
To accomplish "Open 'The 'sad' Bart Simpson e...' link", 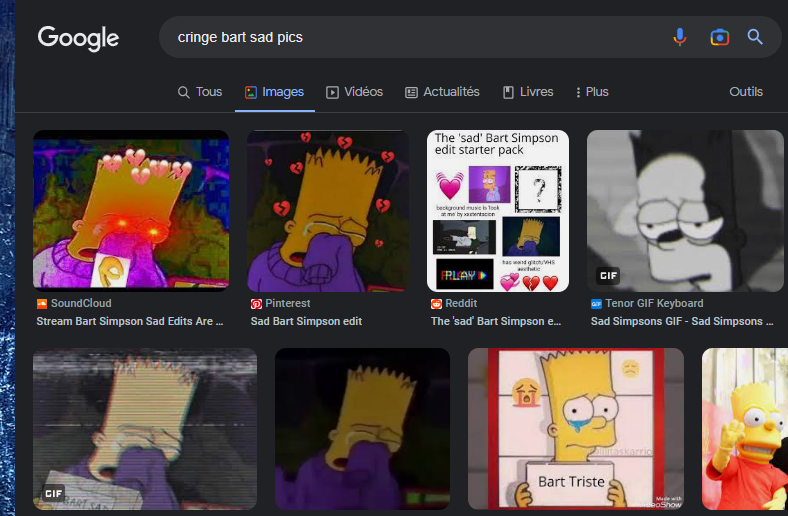I will pyautogui.click(x=496, y=321).
